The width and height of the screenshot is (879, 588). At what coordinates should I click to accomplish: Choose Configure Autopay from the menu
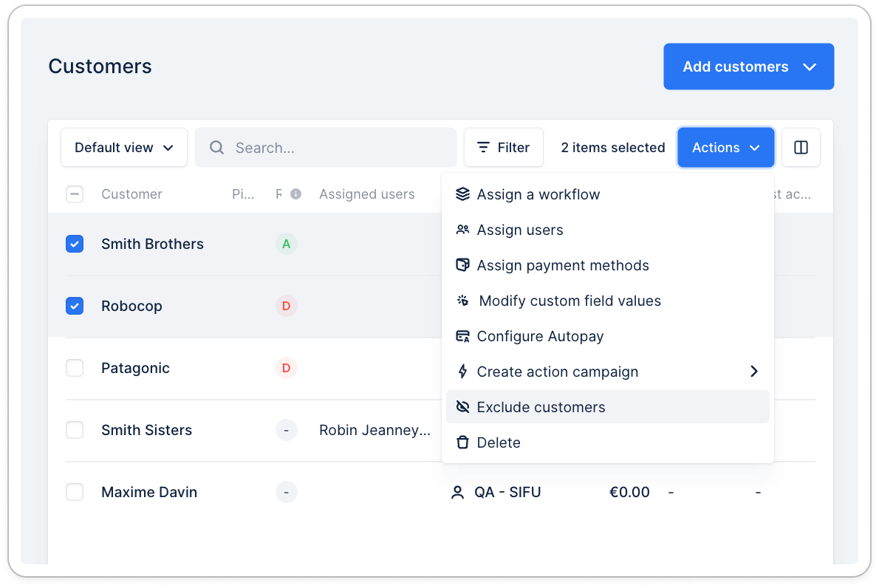pos(540,336)
